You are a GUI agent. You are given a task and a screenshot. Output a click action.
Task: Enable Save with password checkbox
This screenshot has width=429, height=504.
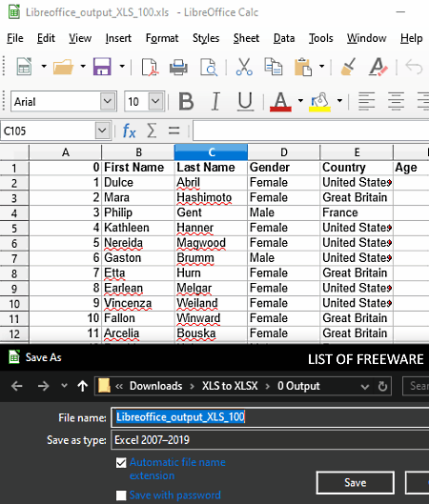pos(121,495)
